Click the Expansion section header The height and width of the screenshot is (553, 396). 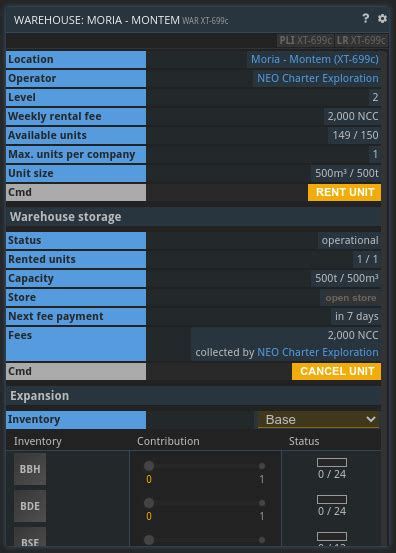(193, 396)
